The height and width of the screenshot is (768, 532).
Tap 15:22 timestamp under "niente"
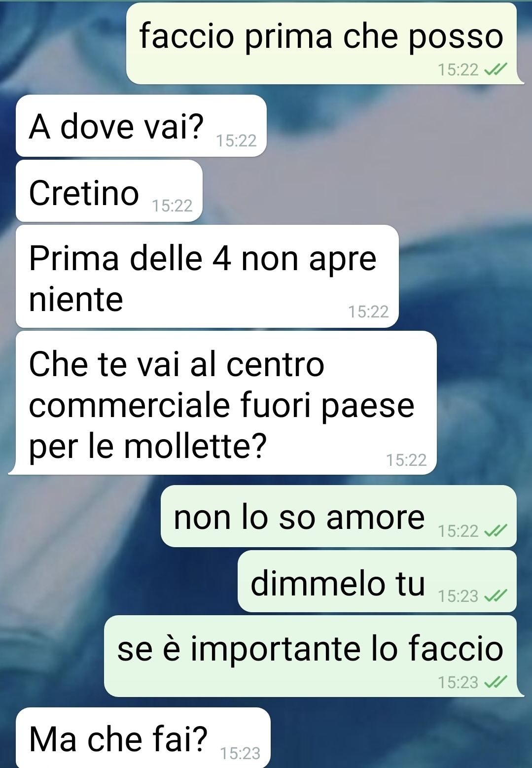point(368,312)
